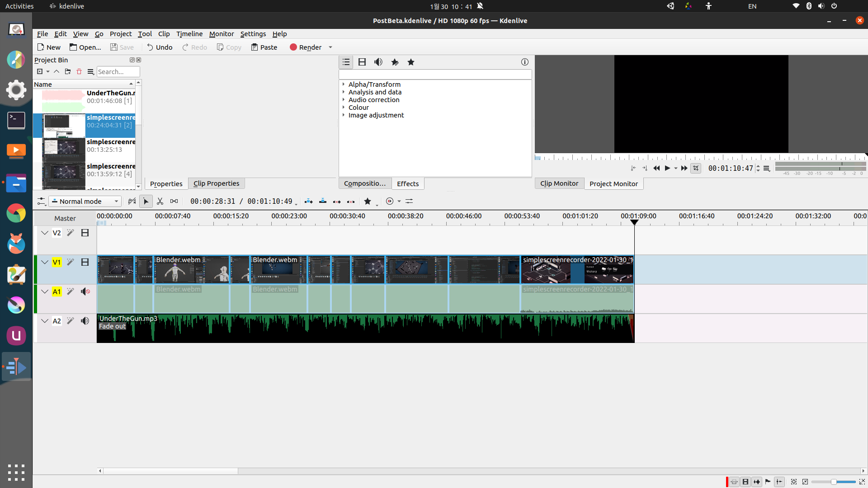Click the timeline preview render icon
This screenshot has width=868, height=488.
[390, 201]
